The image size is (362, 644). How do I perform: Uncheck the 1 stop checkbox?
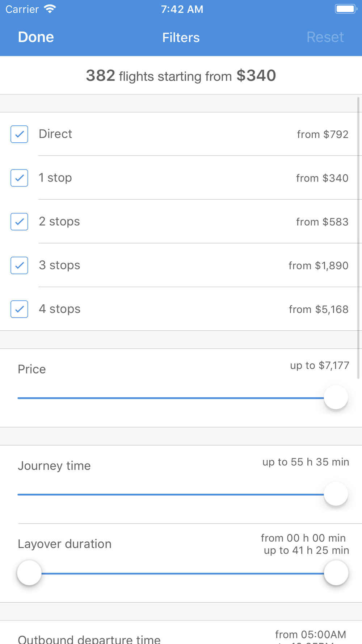[20, 178]
